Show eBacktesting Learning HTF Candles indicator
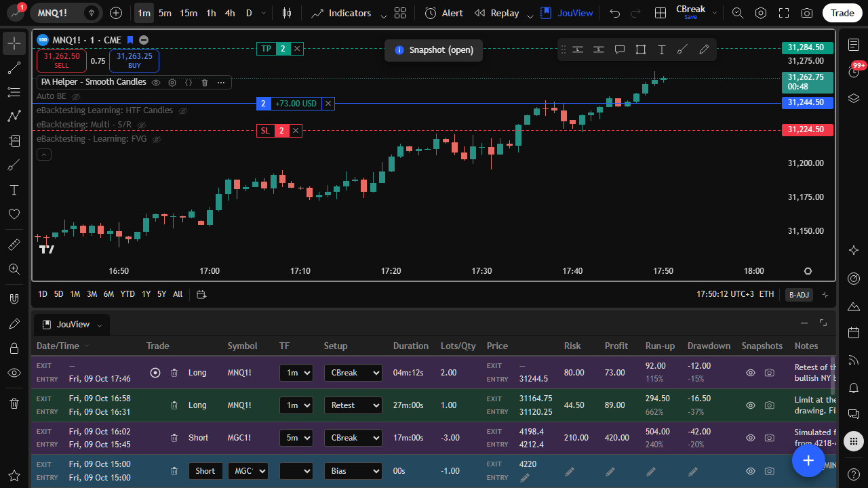This screenshot has height=488, width=868. click(183, 110)
